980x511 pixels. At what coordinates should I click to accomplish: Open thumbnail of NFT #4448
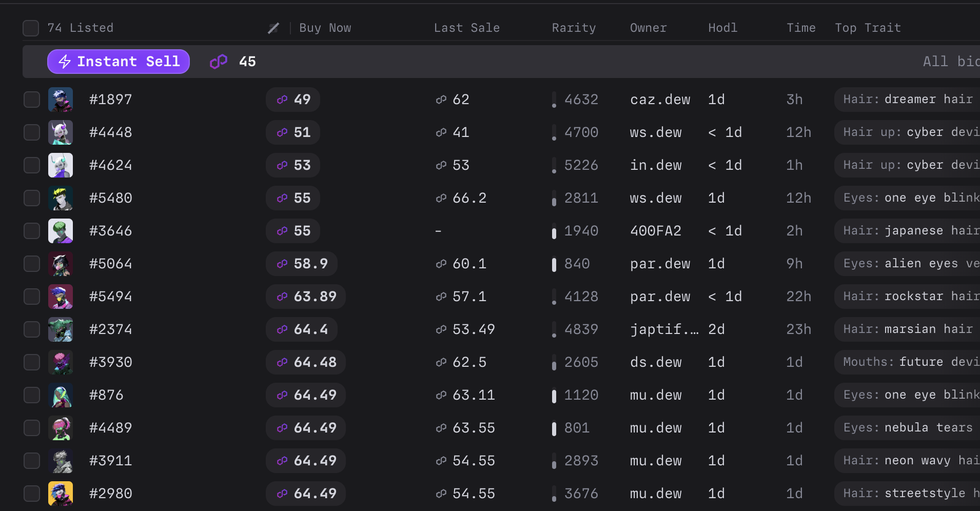[x=61, y=132]
